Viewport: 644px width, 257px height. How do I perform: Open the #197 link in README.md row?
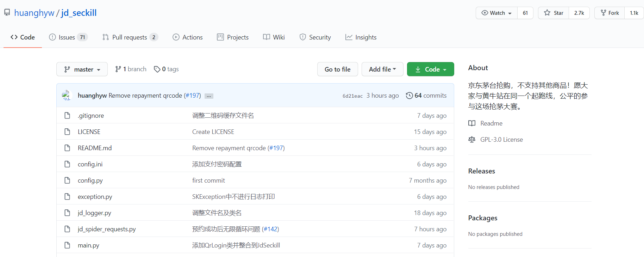(x=277, y=148)
